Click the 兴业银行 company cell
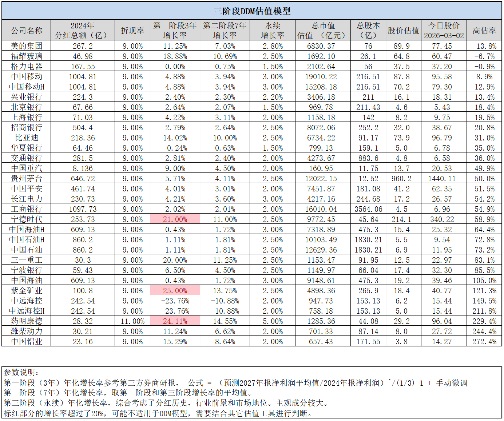The height and width of the screenshot is (421, 504). tap(27, 97)
